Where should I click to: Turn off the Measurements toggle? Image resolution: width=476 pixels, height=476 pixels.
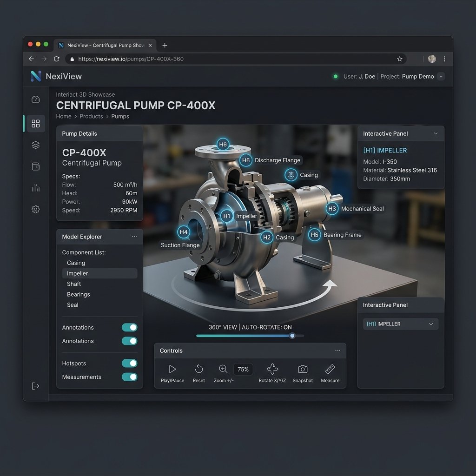click(130, 377)
